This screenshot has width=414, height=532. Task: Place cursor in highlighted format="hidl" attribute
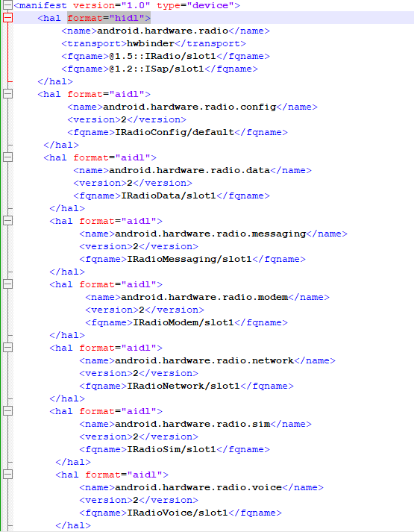(108, 18)
